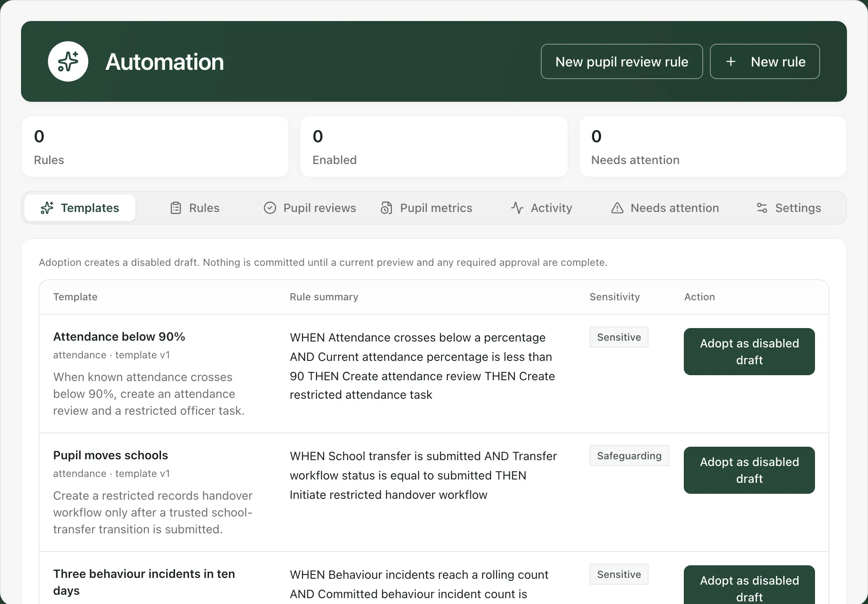Click the Sensitivity column header
868x604 pixels.
pos(614,297)
